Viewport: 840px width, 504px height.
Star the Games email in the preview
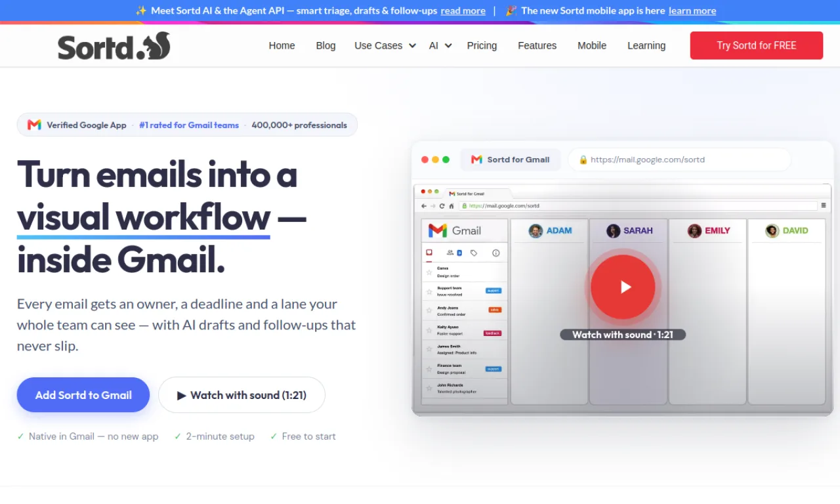click(429, 272)
